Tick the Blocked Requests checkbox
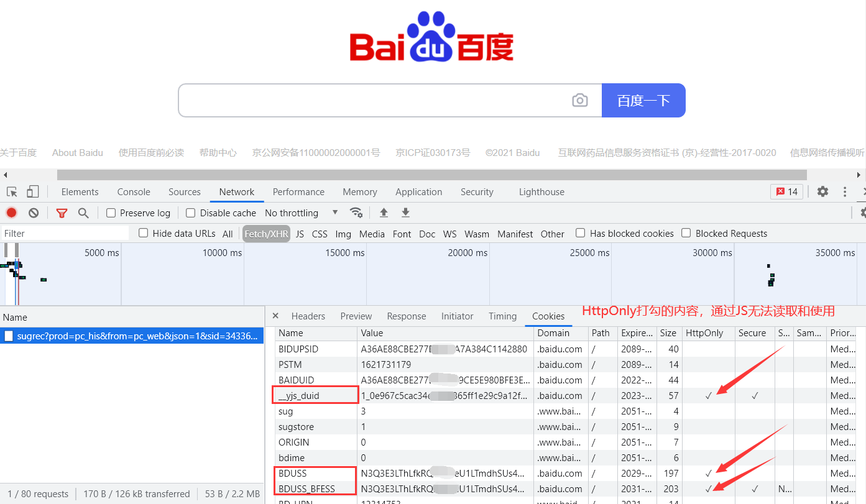Viewport: 866px width, 504px height. point(686,233)
